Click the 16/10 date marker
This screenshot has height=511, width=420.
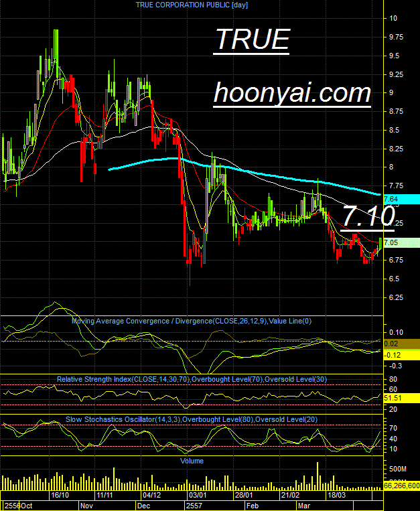click(x=60, y=496)
